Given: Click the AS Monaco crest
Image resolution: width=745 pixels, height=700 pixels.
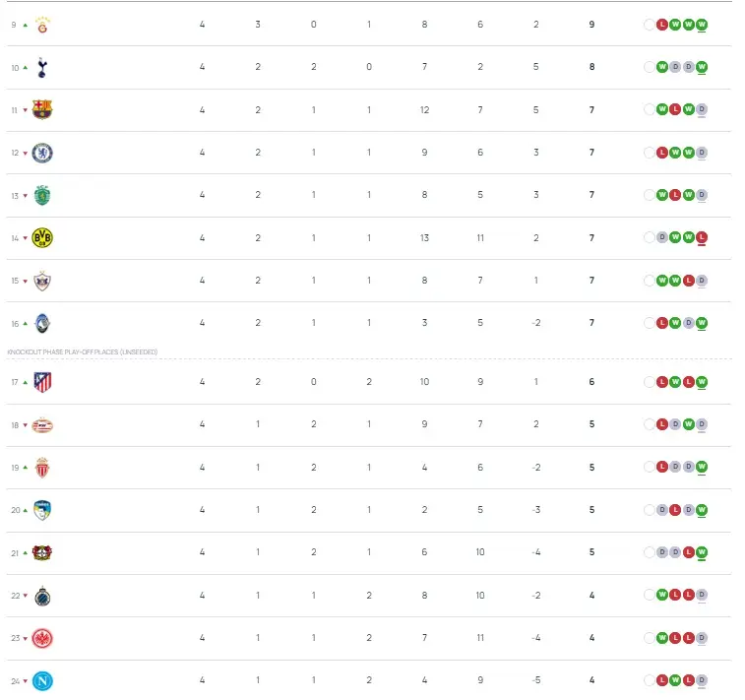Looking at the screenshot, I should [x=42, y=468].
